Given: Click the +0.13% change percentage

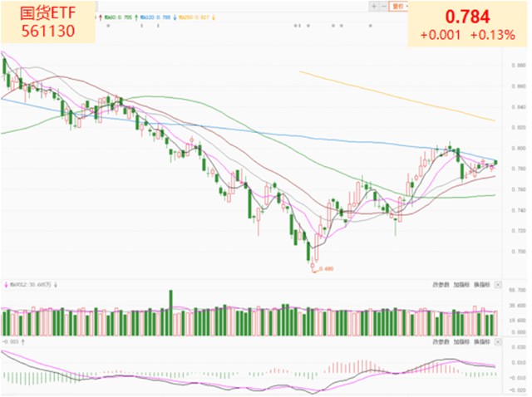Looking at the screenshot, I should [x=493, y=35].
